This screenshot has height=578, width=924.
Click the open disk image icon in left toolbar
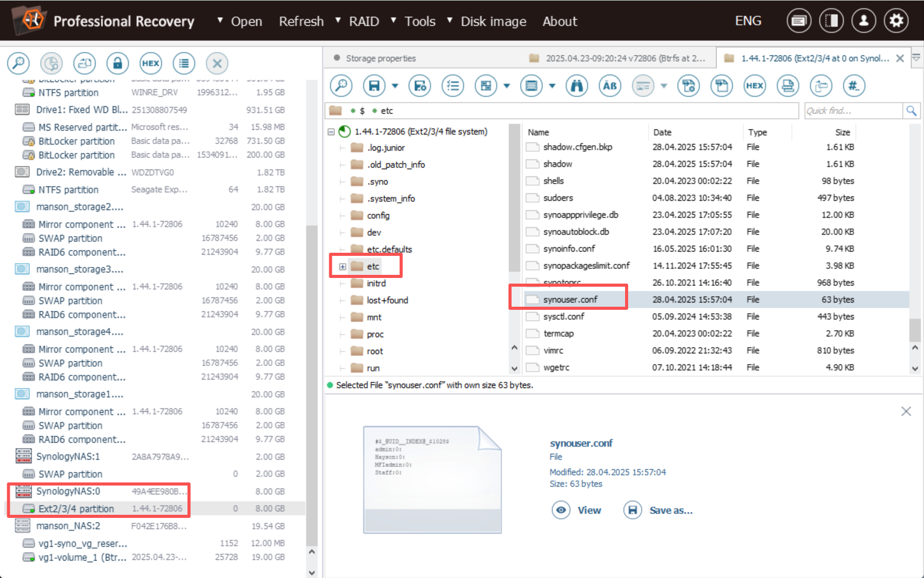(x=85, y=63)
